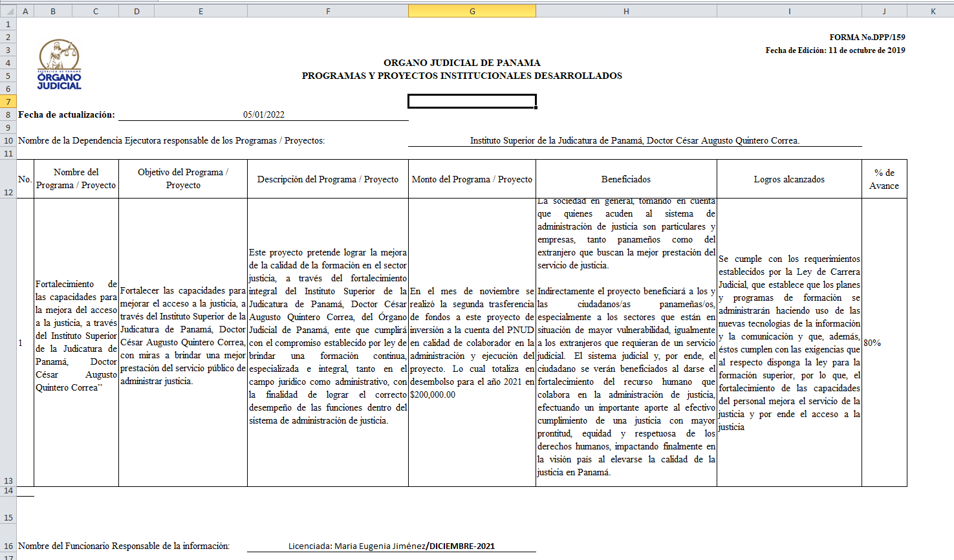
Task: Select row 4 header
Action: pos(8,63)
